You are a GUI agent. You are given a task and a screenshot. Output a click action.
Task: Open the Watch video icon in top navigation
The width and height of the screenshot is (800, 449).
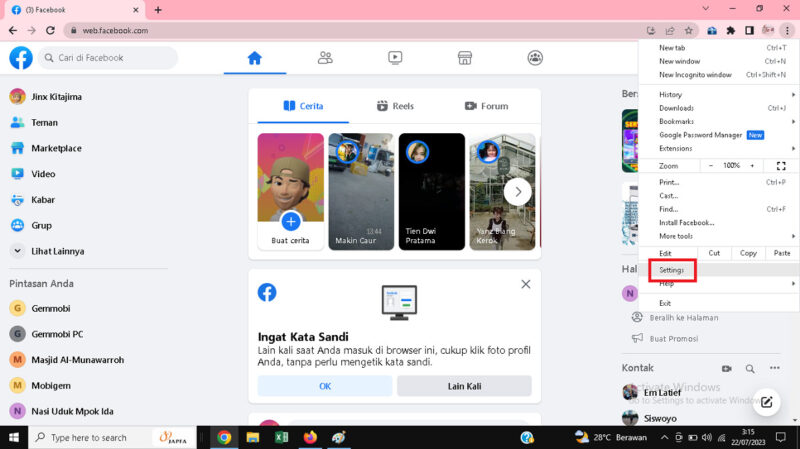point(395,58)
